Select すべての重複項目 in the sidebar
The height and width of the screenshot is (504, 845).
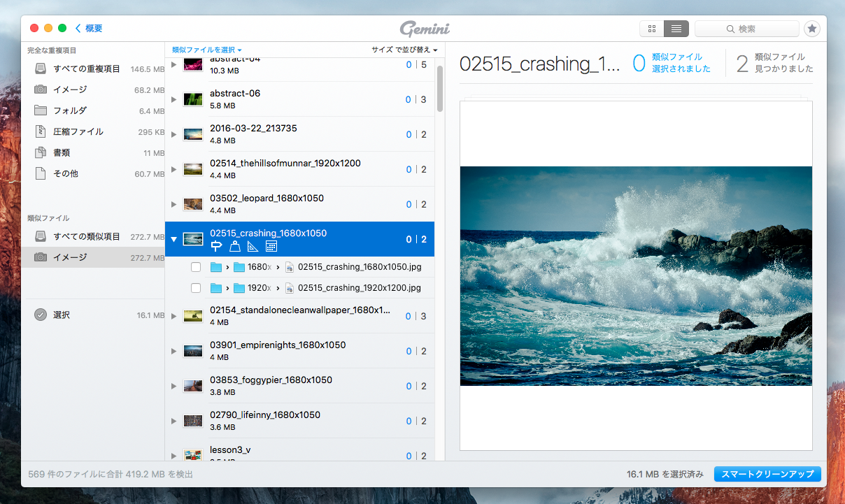click(87, 69)
